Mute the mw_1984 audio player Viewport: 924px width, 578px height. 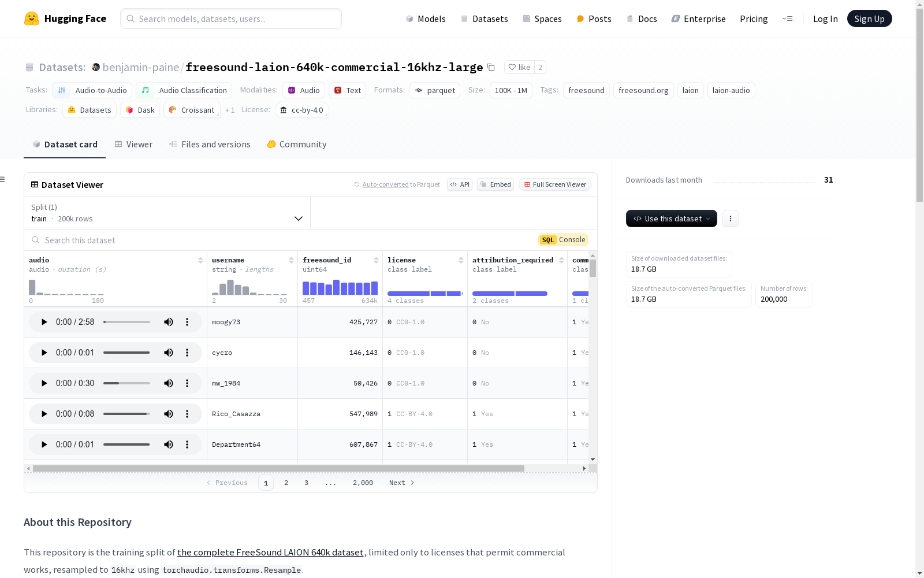(169, 383)
